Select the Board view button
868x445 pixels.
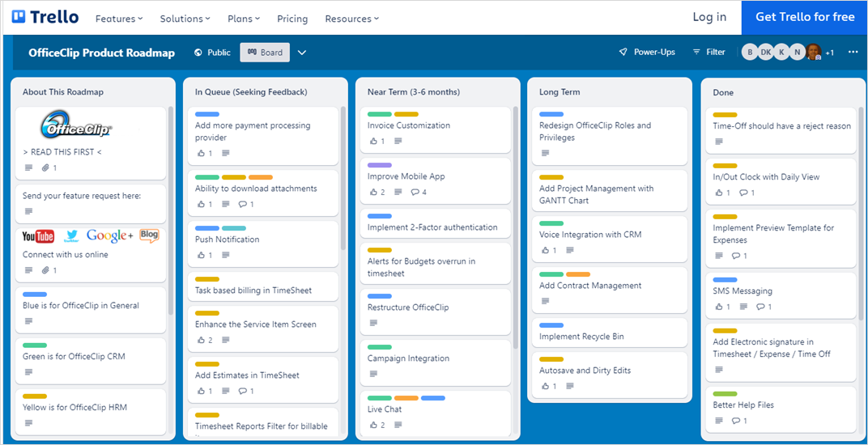(x=265, y=52)
